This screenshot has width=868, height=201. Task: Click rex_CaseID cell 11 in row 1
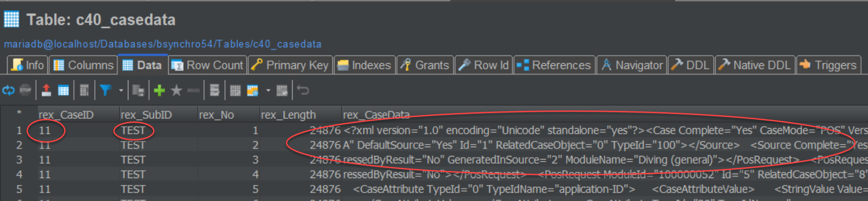pyautogui.click(x=78, y=130)
